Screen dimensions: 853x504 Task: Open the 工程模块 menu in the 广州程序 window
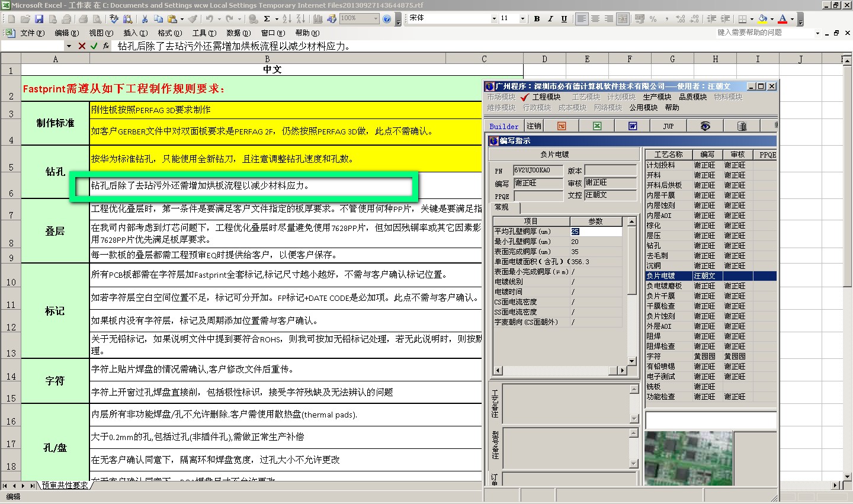[546, 97]
